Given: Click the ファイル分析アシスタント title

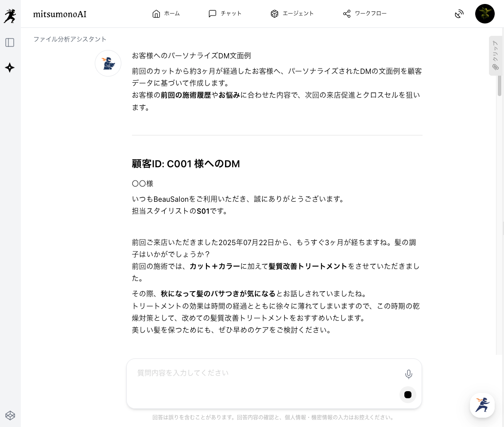Looking at the screenshot, I should [x=70, y=39].
